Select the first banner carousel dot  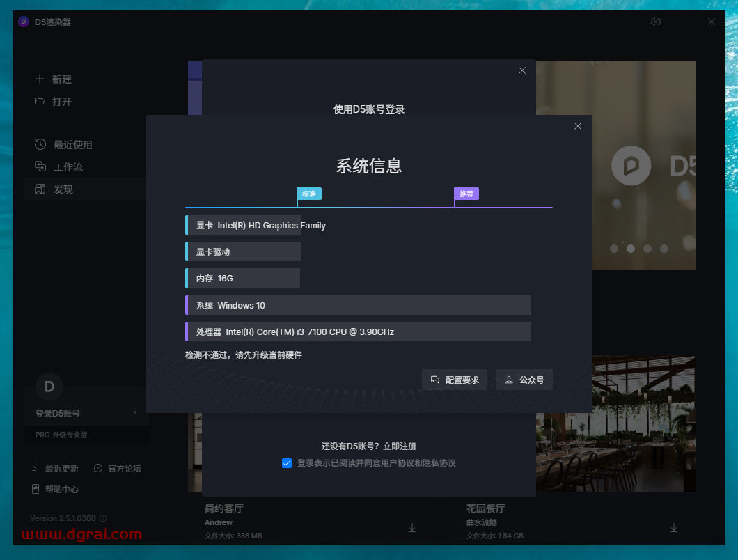tap(614, 249)
